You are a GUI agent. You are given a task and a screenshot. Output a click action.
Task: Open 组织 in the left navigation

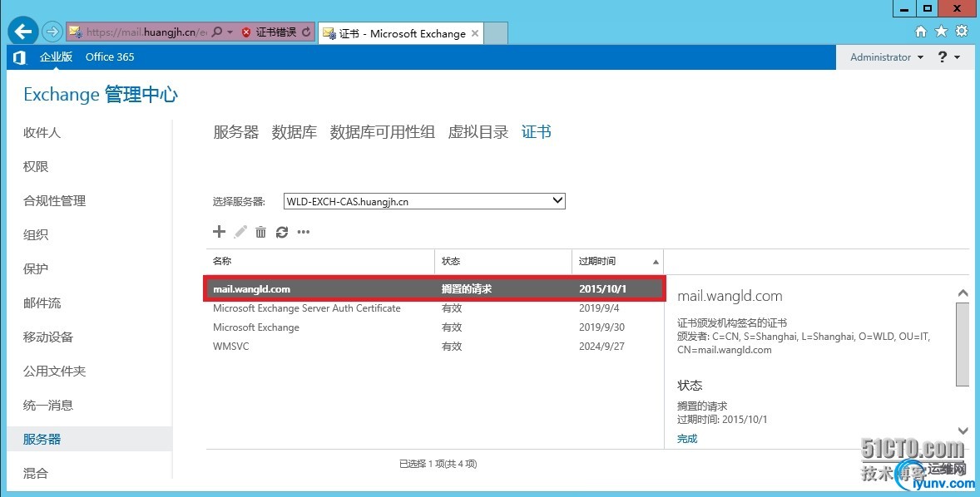point(36,234)
